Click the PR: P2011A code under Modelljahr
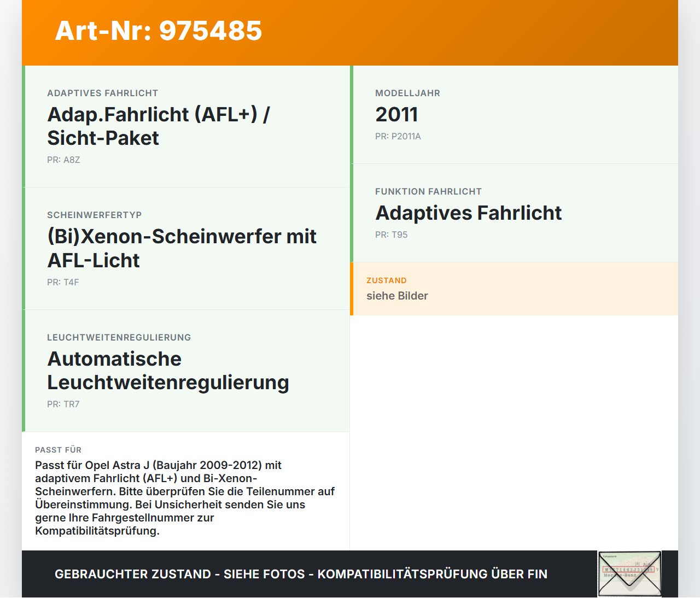 pos(398,137)
